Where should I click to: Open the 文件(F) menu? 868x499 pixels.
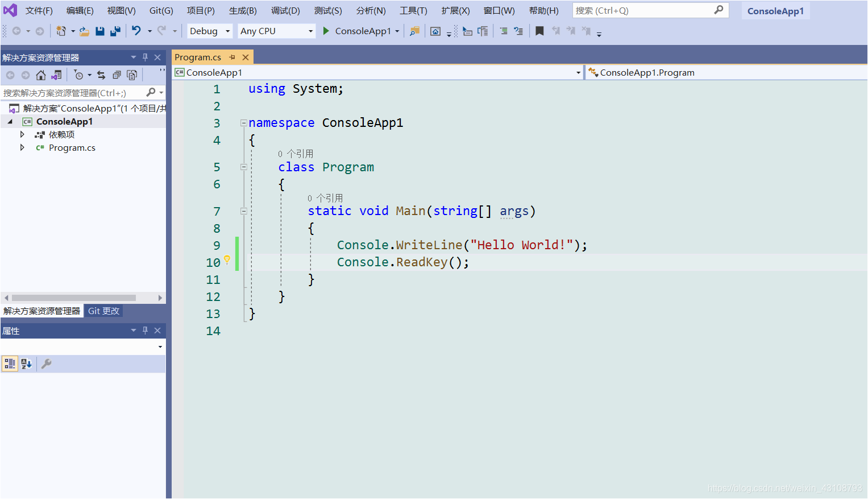(39, 11)
